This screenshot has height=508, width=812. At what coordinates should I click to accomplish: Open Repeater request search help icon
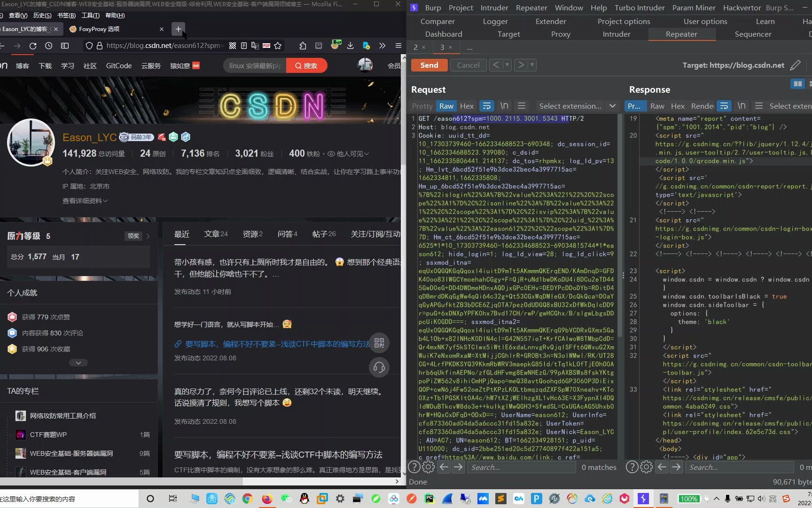click(414, 467)
